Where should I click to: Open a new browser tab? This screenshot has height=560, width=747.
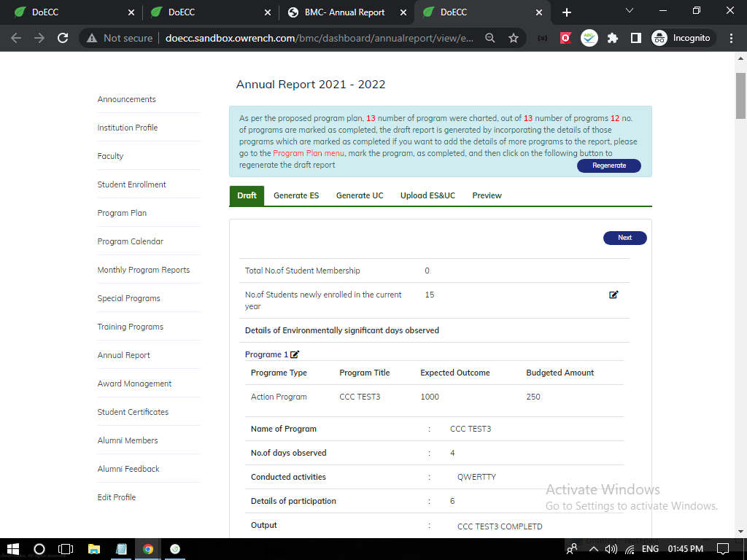point(567,12)
